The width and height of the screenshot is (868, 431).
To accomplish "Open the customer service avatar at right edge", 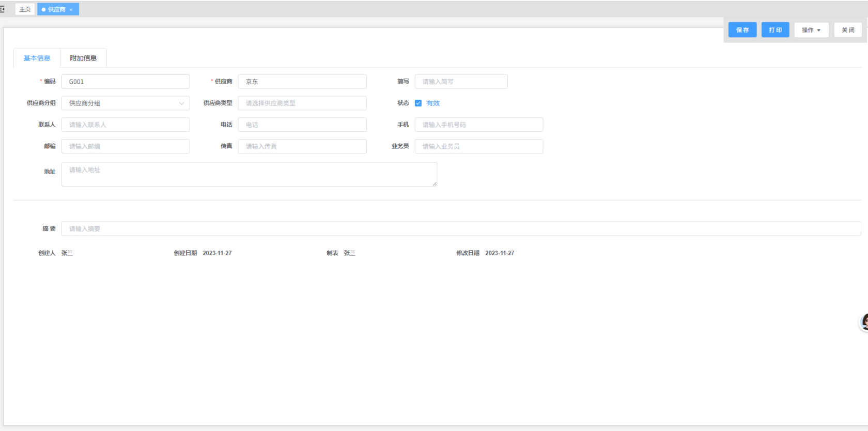I will click(863, 322).
